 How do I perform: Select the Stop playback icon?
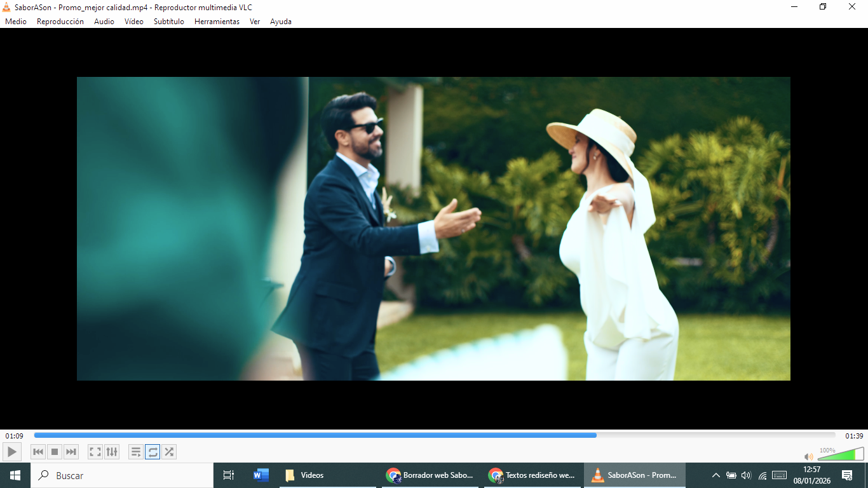[55, 452]
